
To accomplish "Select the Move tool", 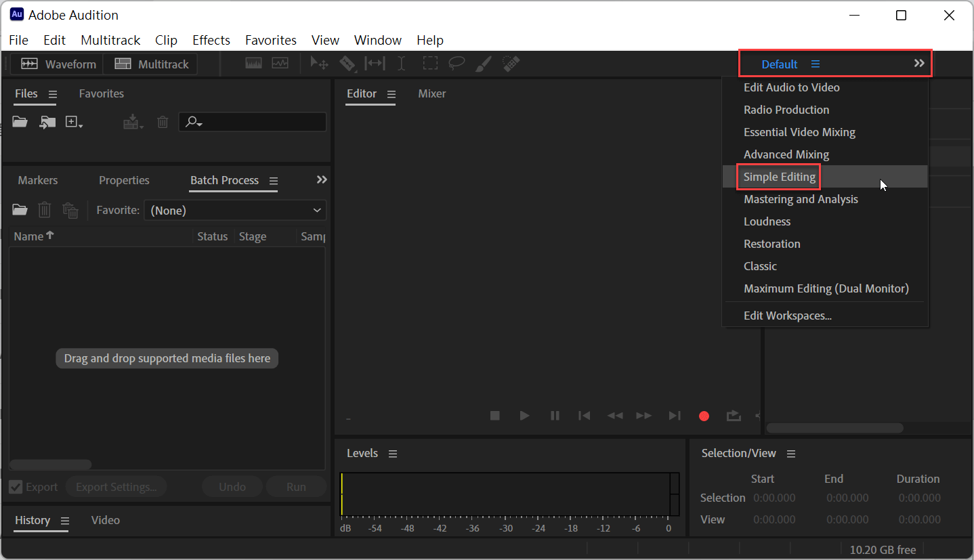I will pyautogui.click(x=319, y=64).
